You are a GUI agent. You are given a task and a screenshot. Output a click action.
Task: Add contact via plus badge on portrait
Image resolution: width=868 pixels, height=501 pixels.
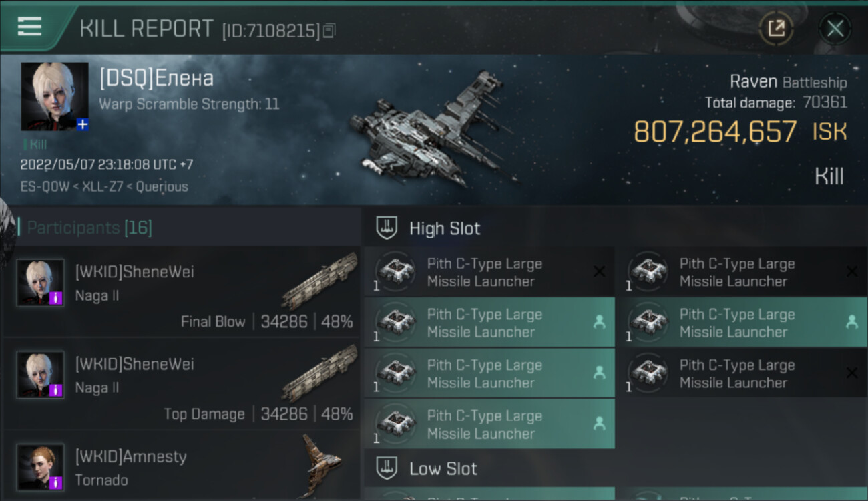[x=82, y=124]
